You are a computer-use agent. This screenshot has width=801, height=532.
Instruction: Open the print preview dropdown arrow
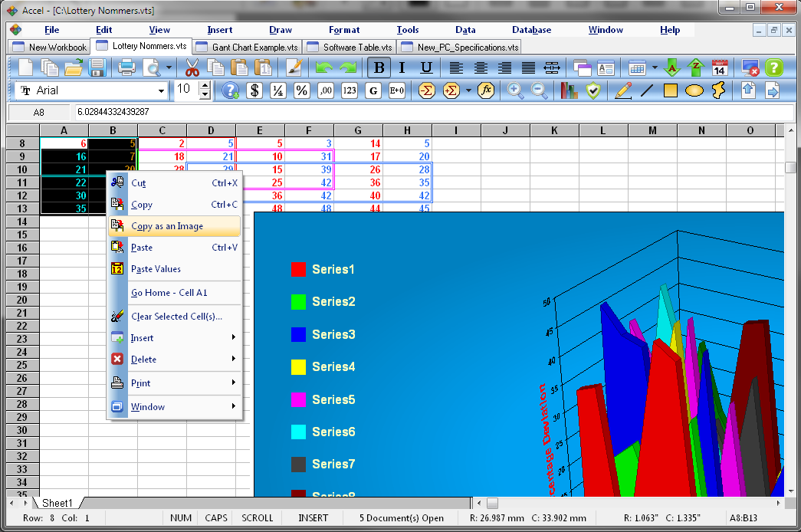[167, 68]
